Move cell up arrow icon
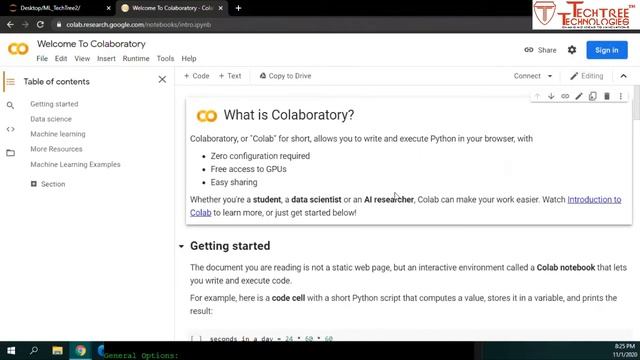640x360 pixels. point(537,96)
